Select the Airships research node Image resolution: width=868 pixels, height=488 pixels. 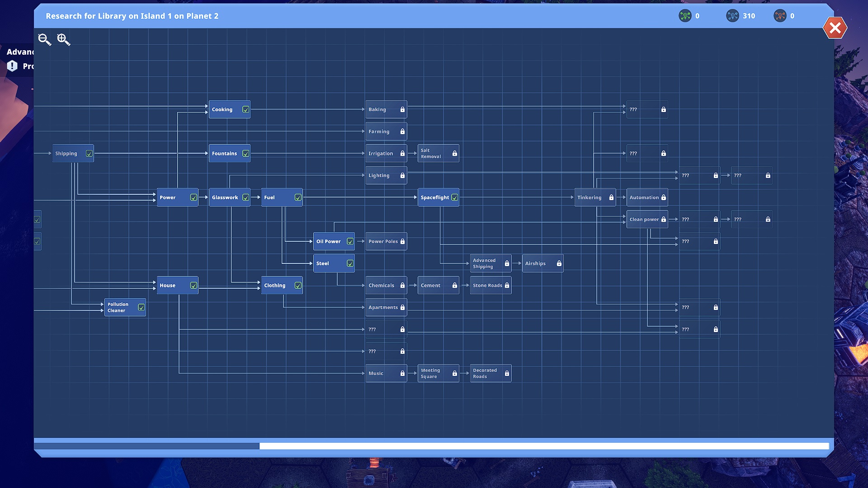tap(543, 263)
